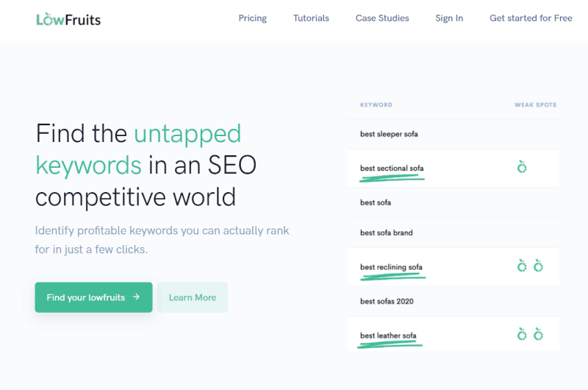Click first fruit icon in best leather sofa row

point(522,333)
